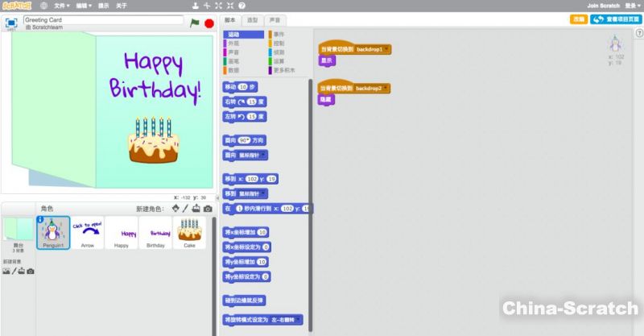
Task: Open rotation style 左-右翻转 dropdown
Action: (298, 320)
